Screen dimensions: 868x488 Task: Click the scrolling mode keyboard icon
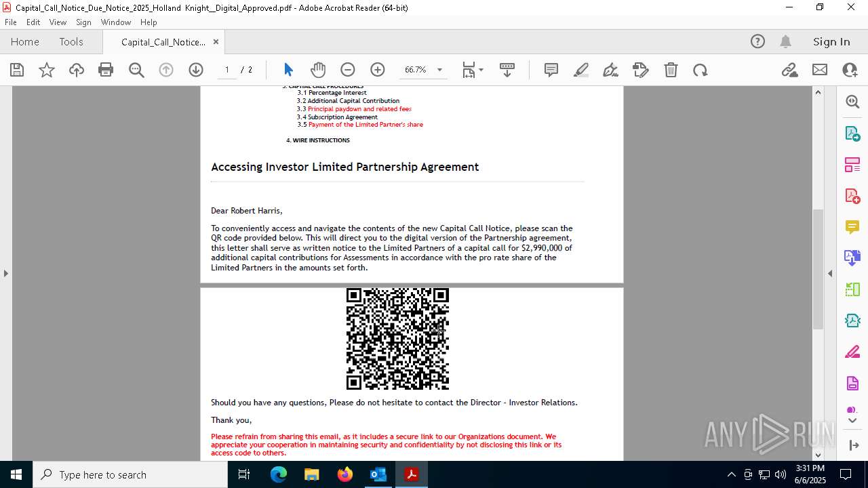pos(507,70)
